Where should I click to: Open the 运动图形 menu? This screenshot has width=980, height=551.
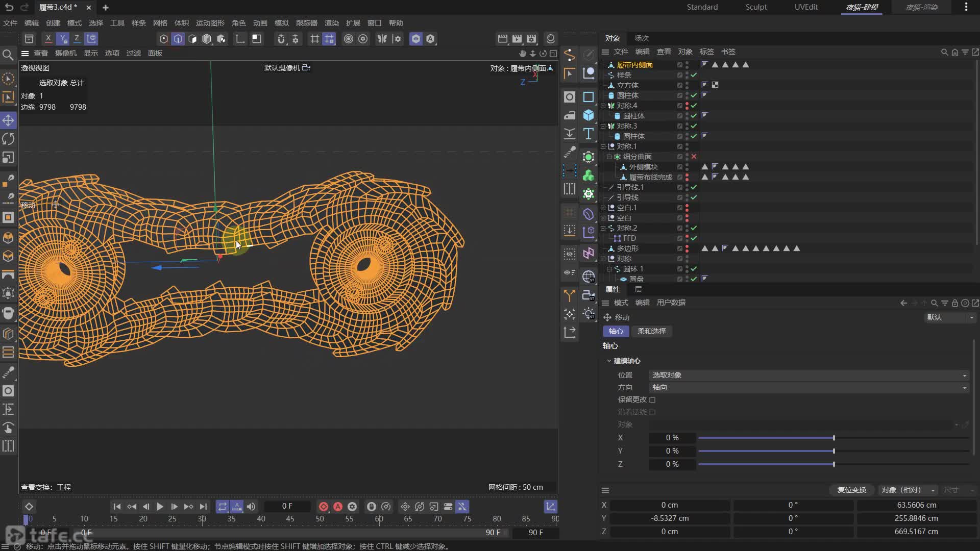[210, 23]
